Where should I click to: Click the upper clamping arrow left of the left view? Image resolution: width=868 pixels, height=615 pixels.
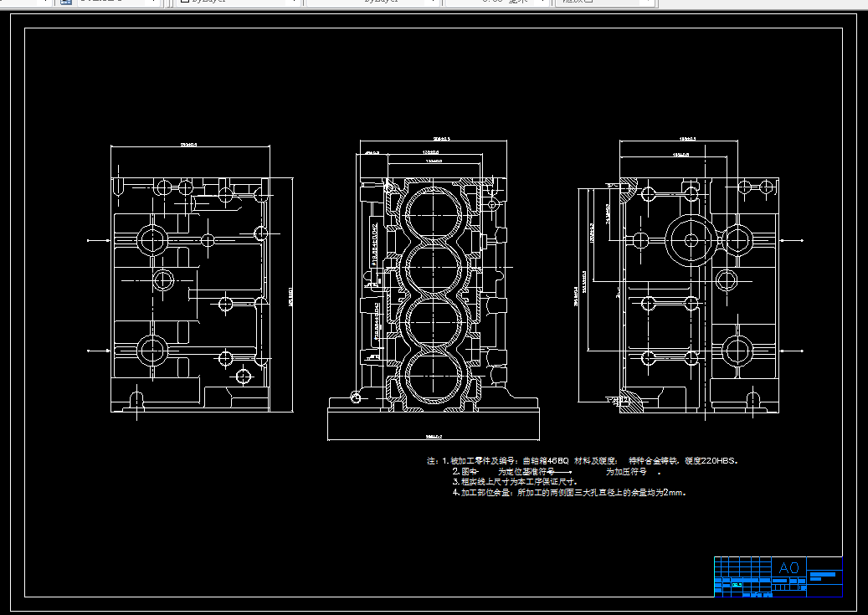[x=100, y=240]
